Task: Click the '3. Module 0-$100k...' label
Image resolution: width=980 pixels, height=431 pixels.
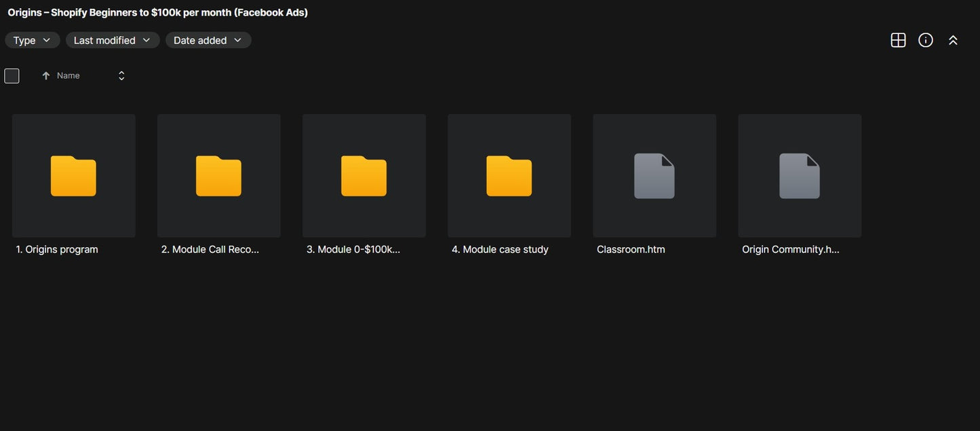Action: pyautogui.click(x=353, y=249)
